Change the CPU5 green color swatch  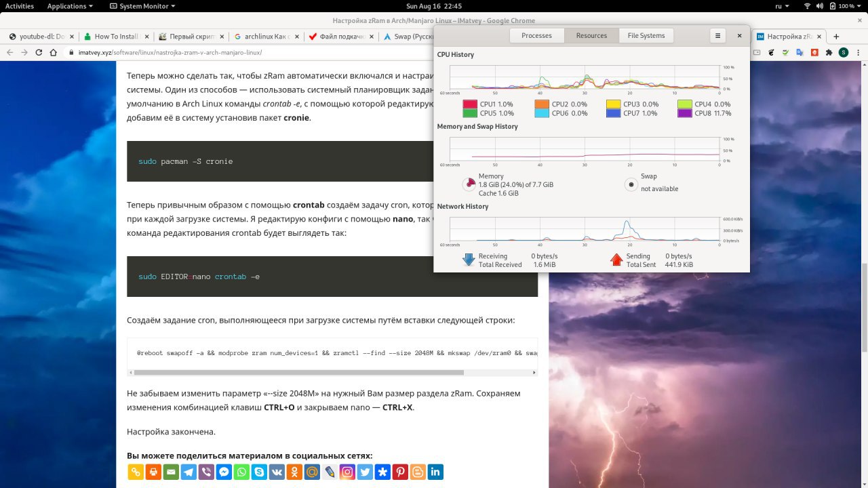pos(470,113)
